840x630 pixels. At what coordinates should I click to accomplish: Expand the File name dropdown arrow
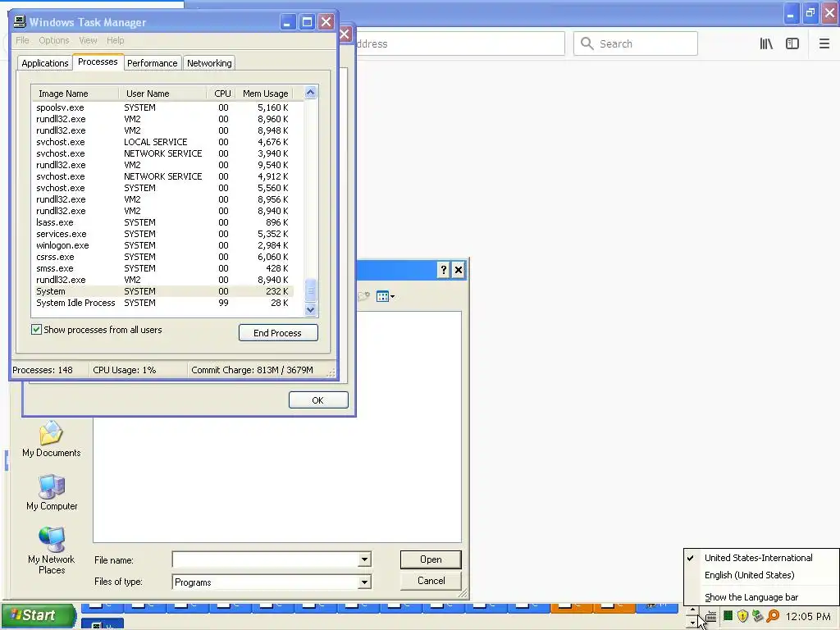(x=364, y=559)
